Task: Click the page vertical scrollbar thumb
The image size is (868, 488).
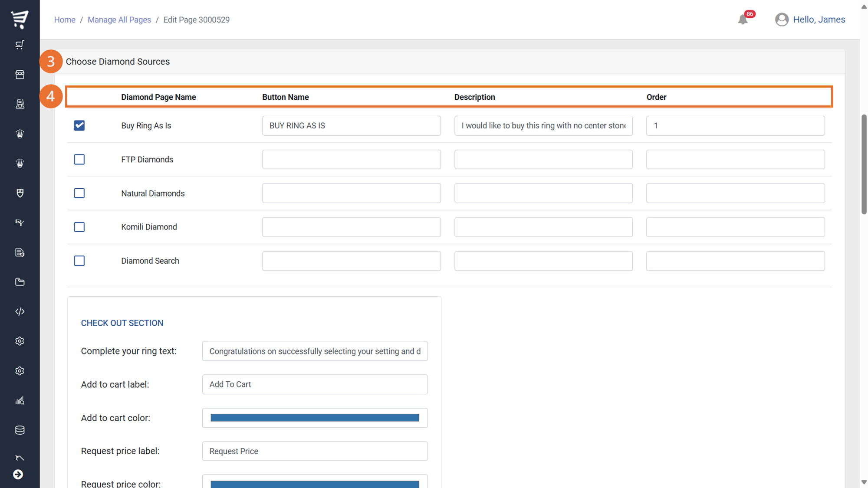Action: click(x=864, y=165)
